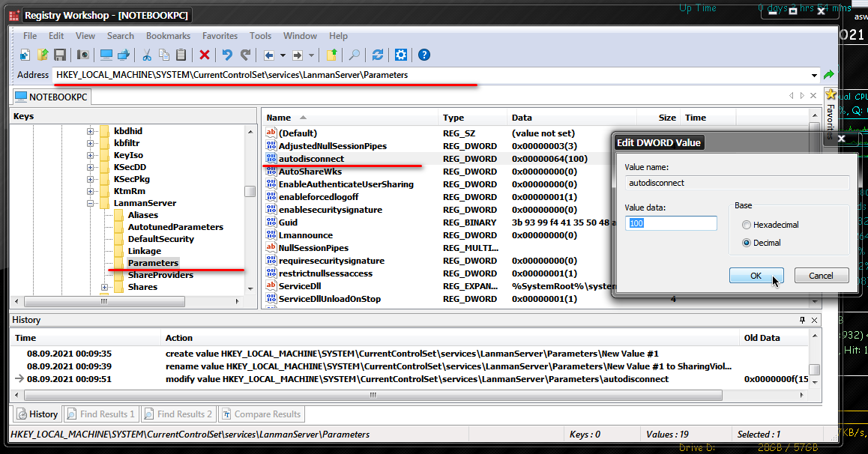The image size is (868, 454).
Task: Click the Value data input field
Action: (671, 223)
